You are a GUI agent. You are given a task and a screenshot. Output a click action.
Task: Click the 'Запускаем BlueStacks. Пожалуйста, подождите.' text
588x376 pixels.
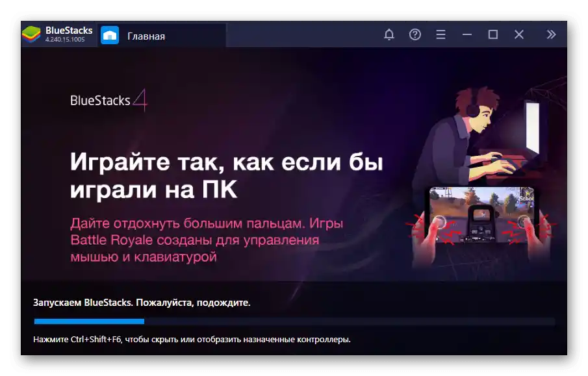point(142,303)
